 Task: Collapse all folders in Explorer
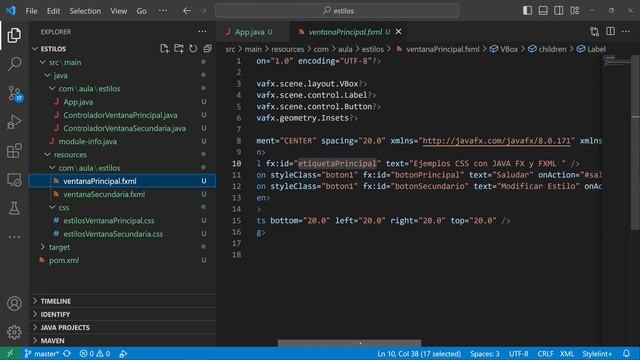tap(207, 49)
